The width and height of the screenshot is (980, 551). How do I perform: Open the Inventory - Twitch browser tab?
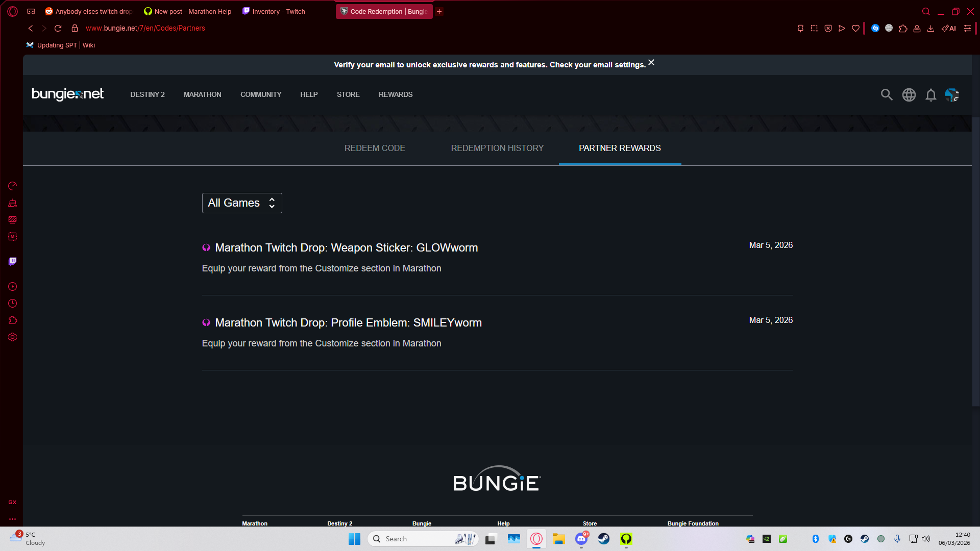click(x=278, y=11)
